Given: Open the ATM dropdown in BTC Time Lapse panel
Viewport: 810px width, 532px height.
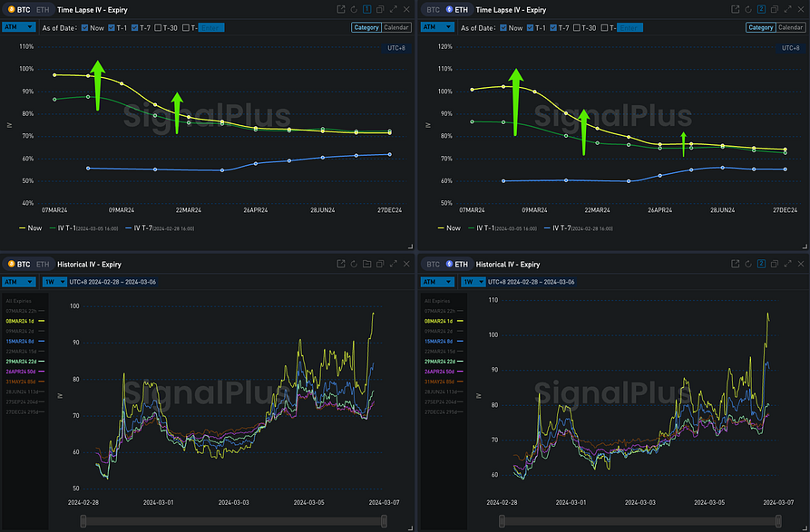Looking at the screenshot, I should (x=18, y=28).
